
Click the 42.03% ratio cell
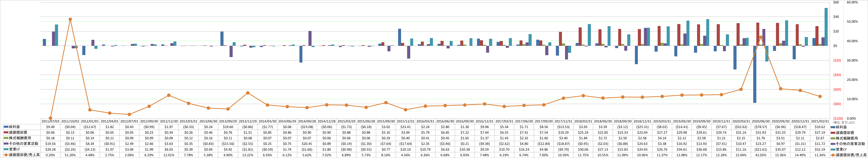click(761, 155)
